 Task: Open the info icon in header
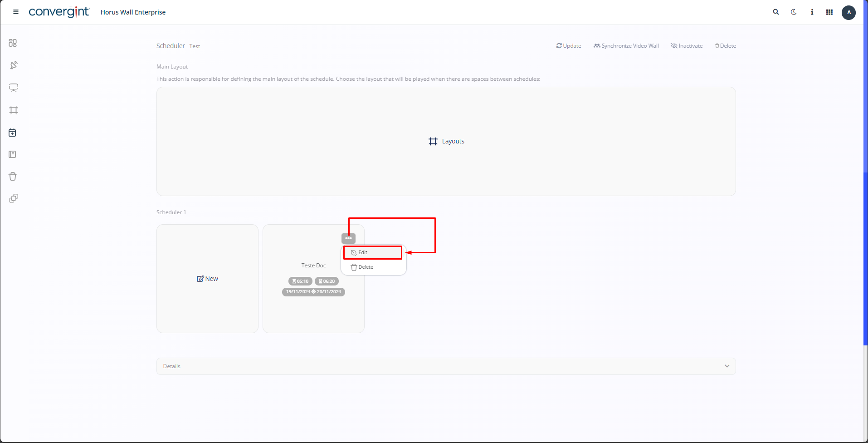(x=812, y=12)
